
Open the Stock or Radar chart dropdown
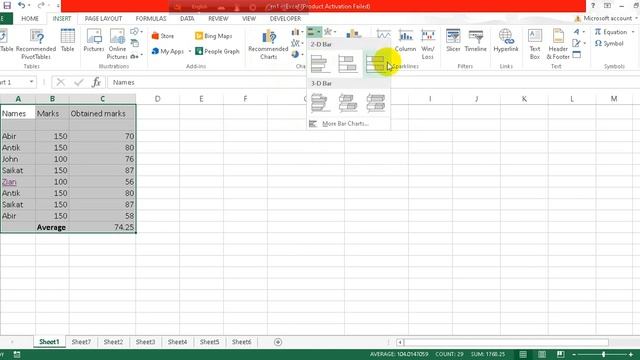pyautogui.click(x=330, y=32)
